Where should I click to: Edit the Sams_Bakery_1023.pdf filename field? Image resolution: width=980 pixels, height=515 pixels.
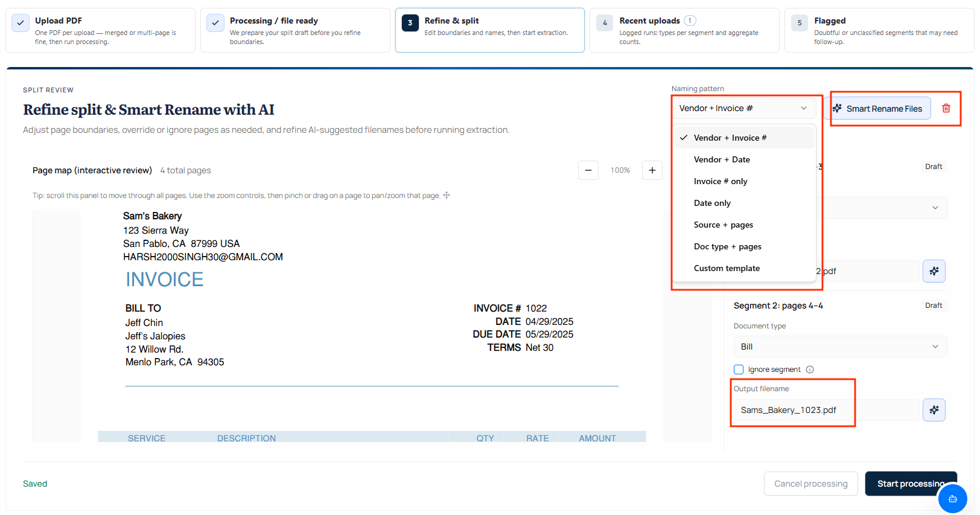(x=826, y=410)
